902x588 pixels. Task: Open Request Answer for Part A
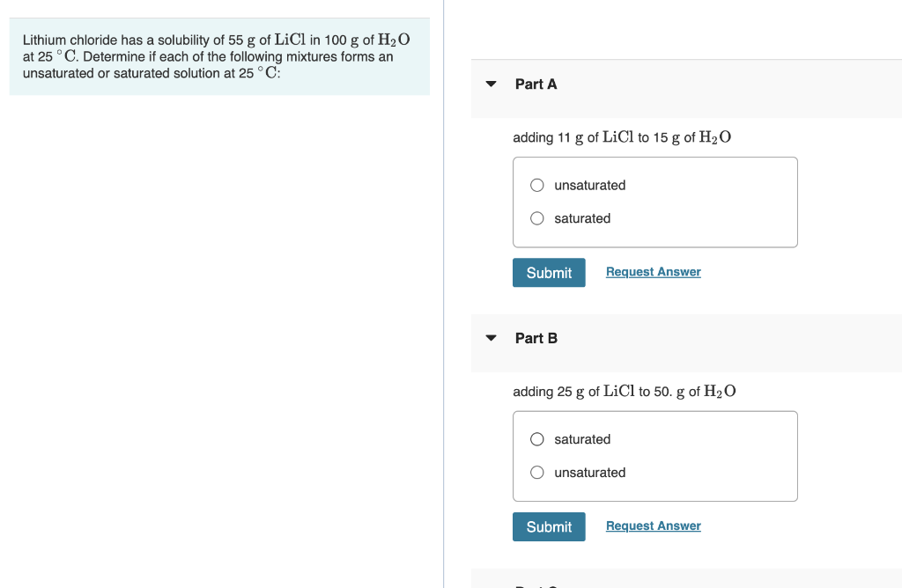tap(653, 271)
